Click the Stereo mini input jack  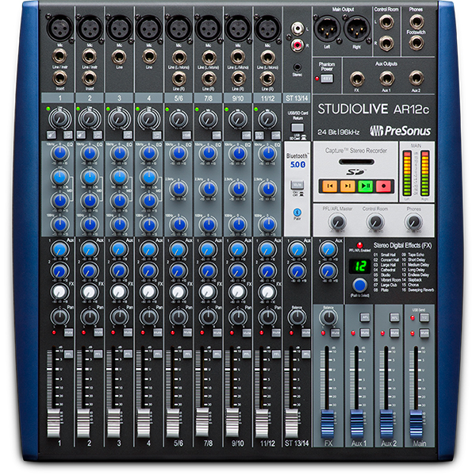(x=297, y=67)
